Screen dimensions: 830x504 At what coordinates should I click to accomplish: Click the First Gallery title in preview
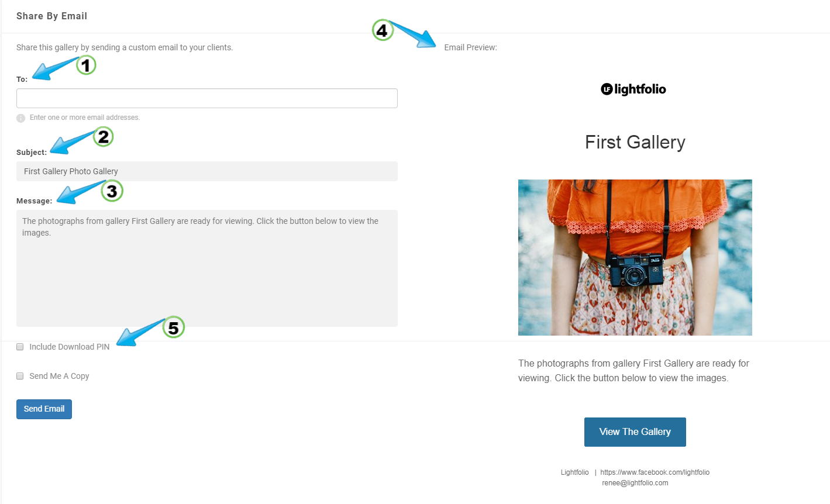(635, 142)
